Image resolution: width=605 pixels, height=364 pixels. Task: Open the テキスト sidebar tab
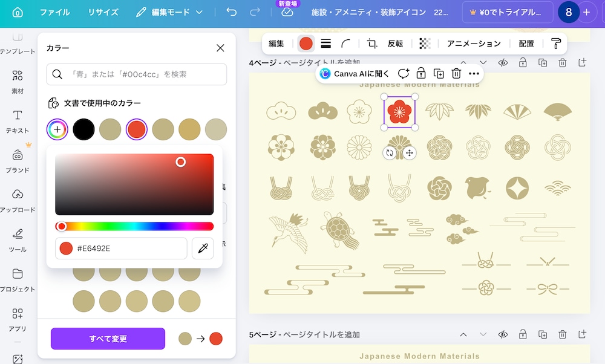[18, 122]
